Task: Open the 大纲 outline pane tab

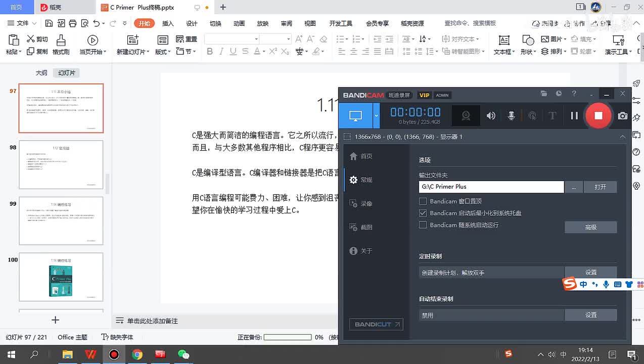Action: (x=41, y=73)
